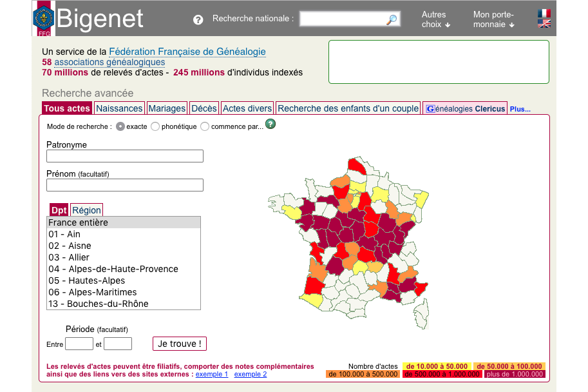Click the Patronyme input field
This screenshot has height=392, width=588.
[x=125, y=156]
